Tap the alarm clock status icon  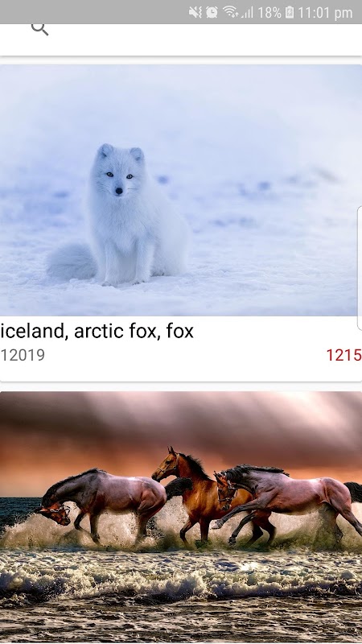(x=212, y=12)
